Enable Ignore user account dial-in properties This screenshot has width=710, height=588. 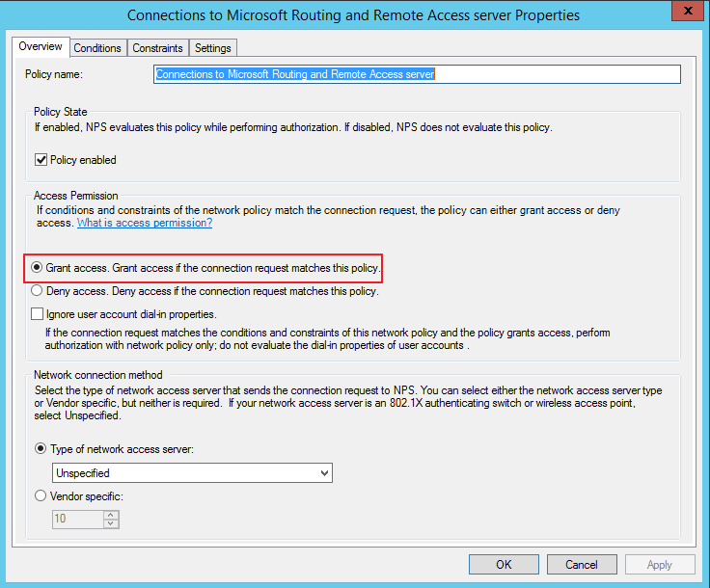coord(37,314)
